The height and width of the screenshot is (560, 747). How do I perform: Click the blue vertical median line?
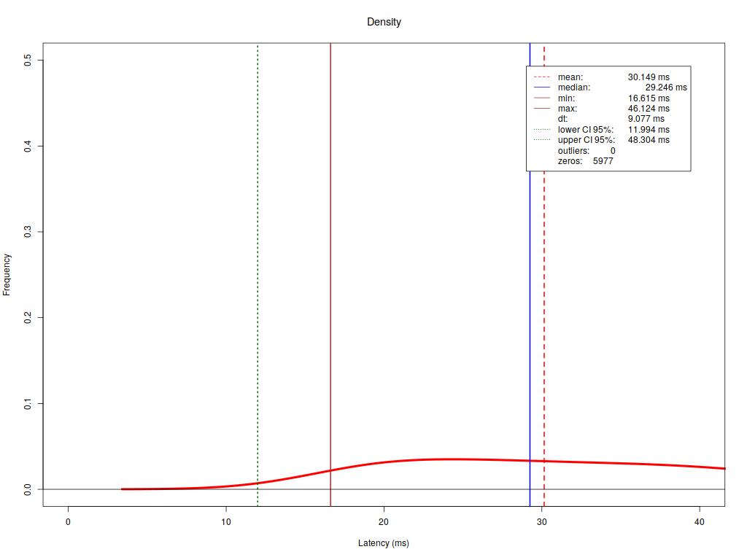pos(530,292)
